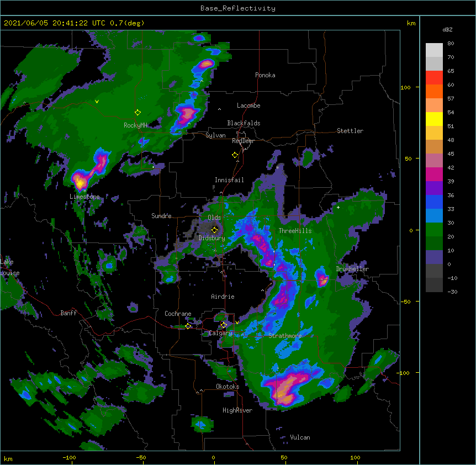Click the Sundre label
The image size is (476, 465).
[x=161, y=216]
